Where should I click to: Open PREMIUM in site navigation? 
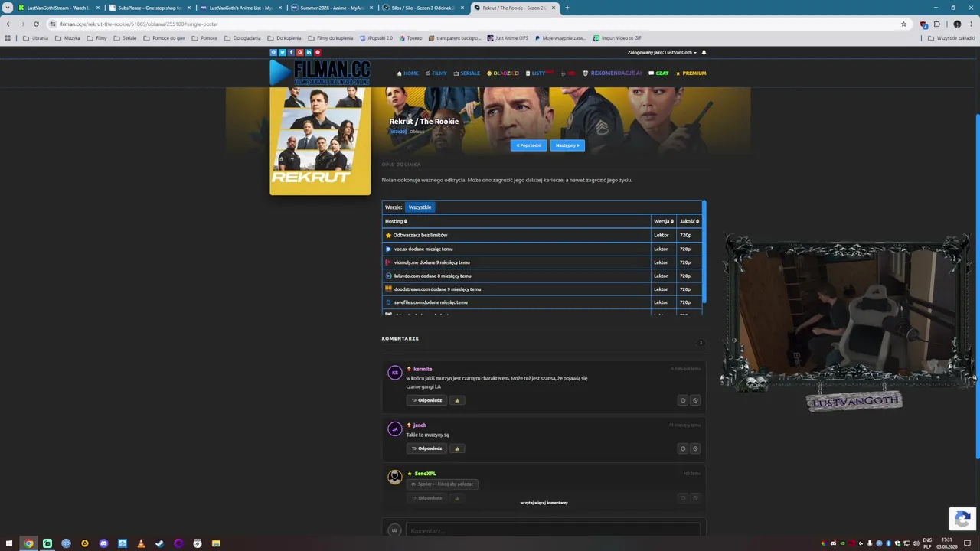[691, 73]
